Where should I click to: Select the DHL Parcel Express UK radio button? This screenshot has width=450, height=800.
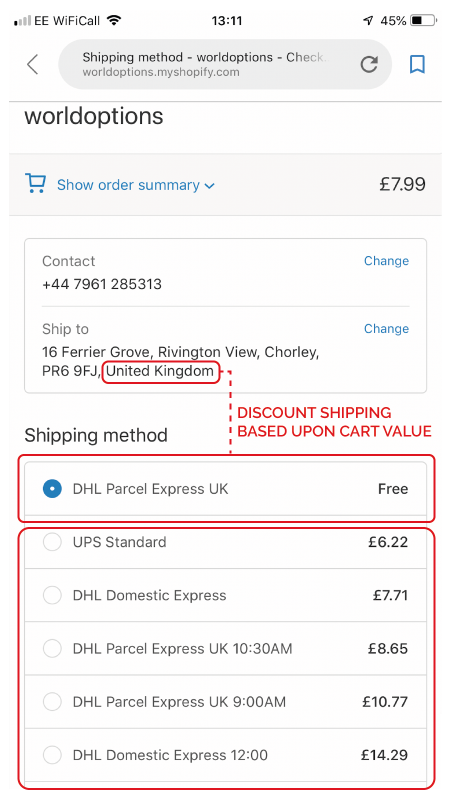pyautogui.click(x=52, y=489)
